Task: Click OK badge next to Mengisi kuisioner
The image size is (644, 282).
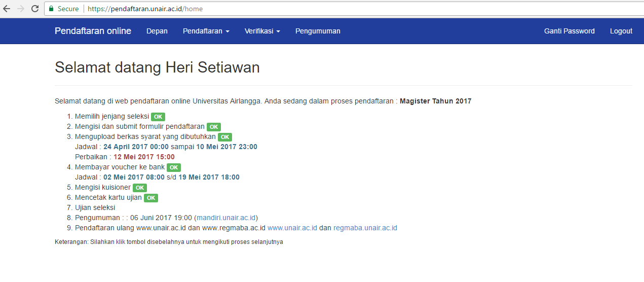Action: click(140, 188)
